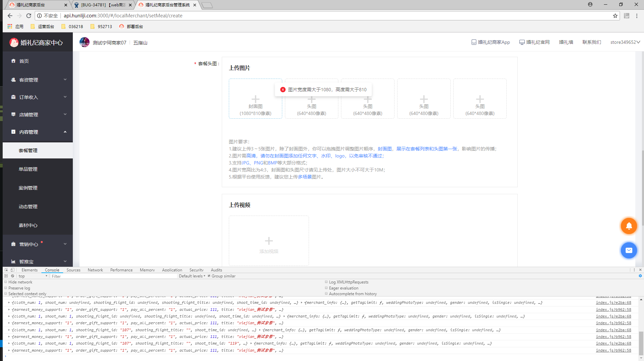The height and width of the screenshot is (361, 644).
Task: Open the store349652 account dropdown
Action: (x=625, y=42)
